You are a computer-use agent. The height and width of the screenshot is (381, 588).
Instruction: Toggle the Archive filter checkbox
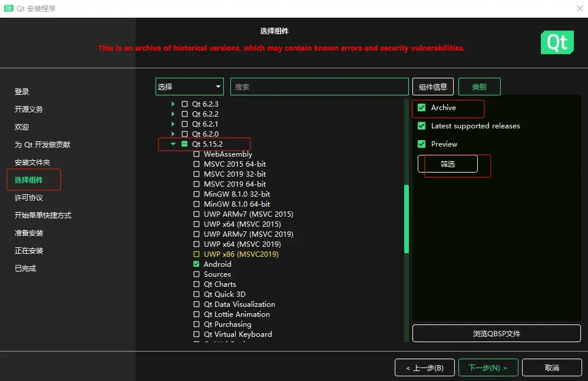coord(421,108)
